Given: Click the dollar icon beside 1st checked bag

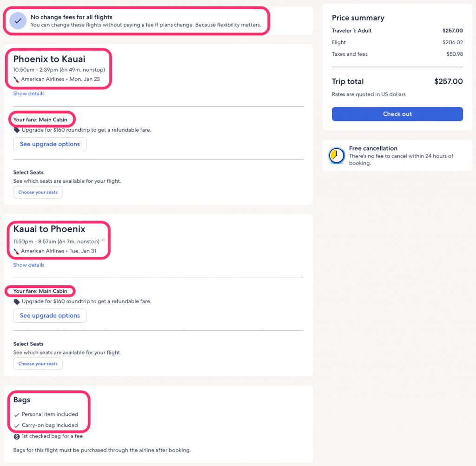Looking at the screenshot, I should pyautogui.click(x=17, y=437).
